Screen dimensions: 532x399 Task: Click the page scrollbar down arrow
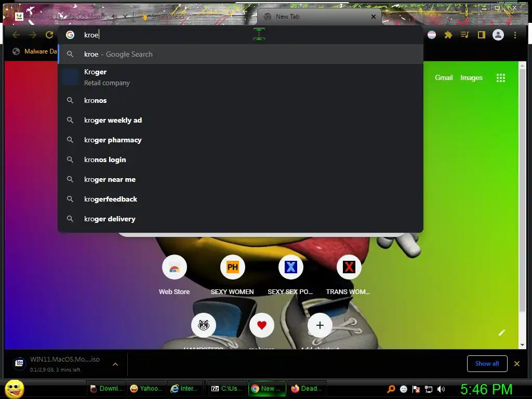point(522,345)
